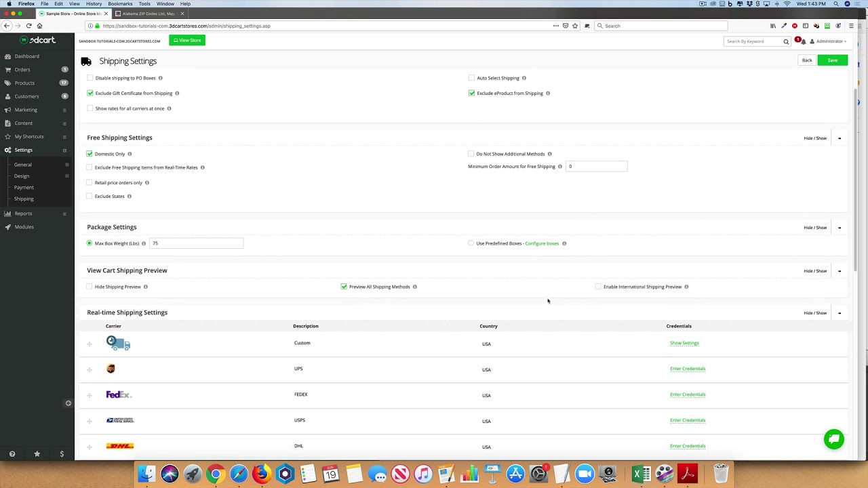Check Auto Select Shipping
This screenshot has height=488, width=868.
coord(472,78)
